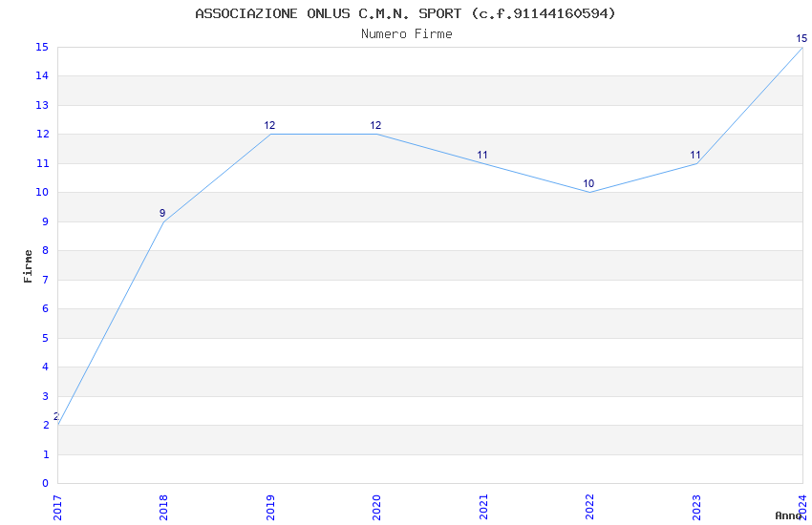
Task: Click the data label 10 above 2022
Action: point(588,183)
